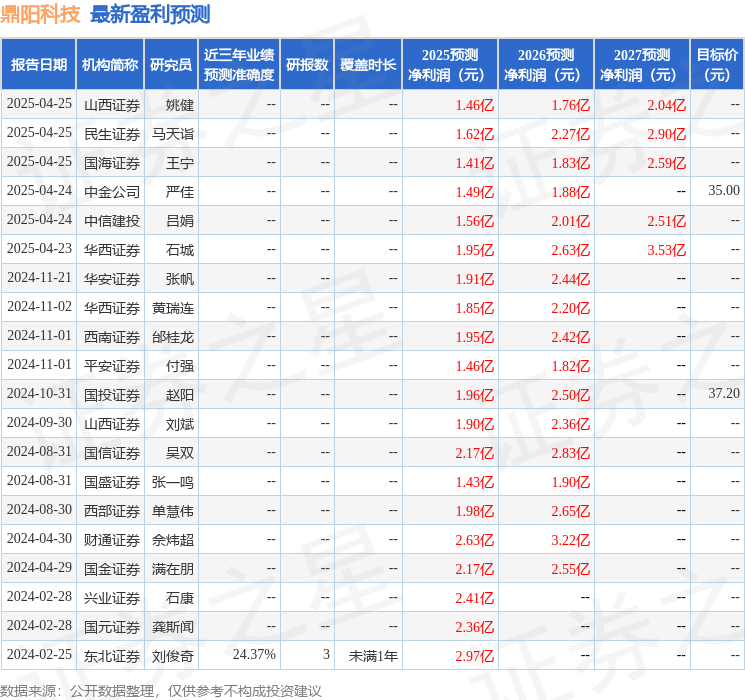Click 2027 forecast value 3.53亿
Screen dimensions: 745x700
point(667,250)
